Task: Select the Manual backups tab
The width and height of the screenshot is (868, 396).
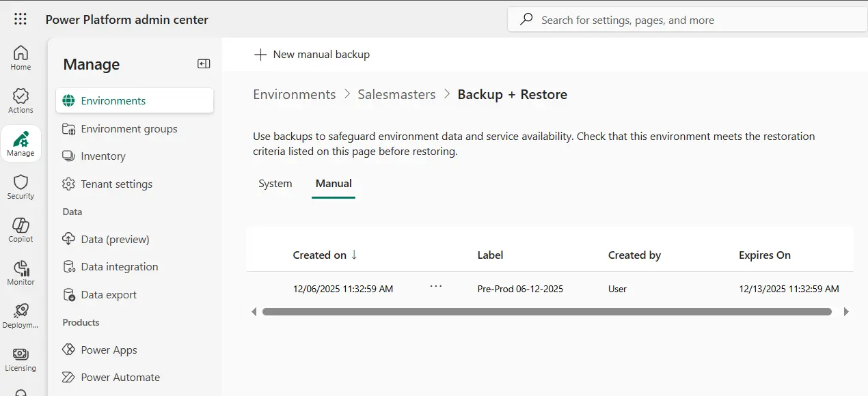Action: point(334,183)
